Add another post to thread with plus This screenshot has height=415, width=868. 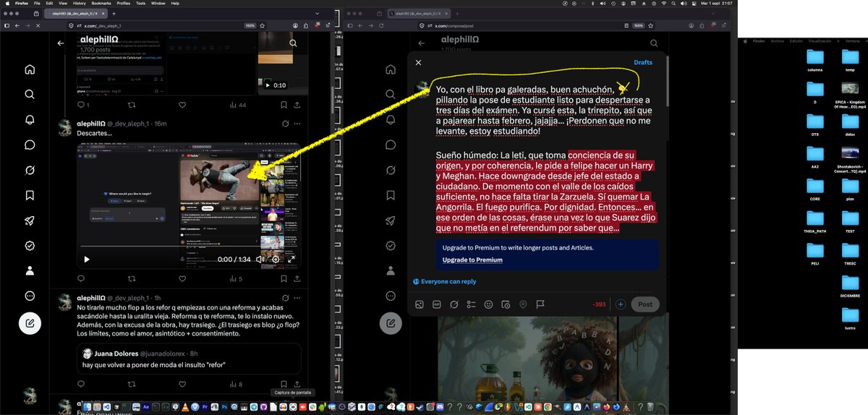point(621,304)
